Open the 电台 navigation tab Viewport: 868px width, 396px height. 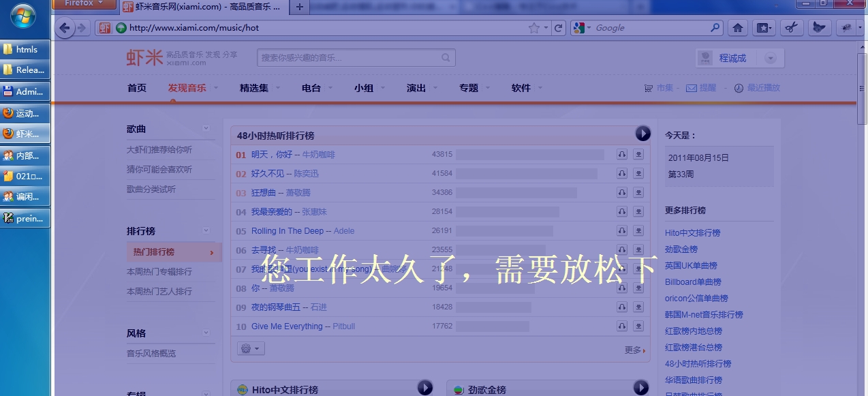pos(311,88)
